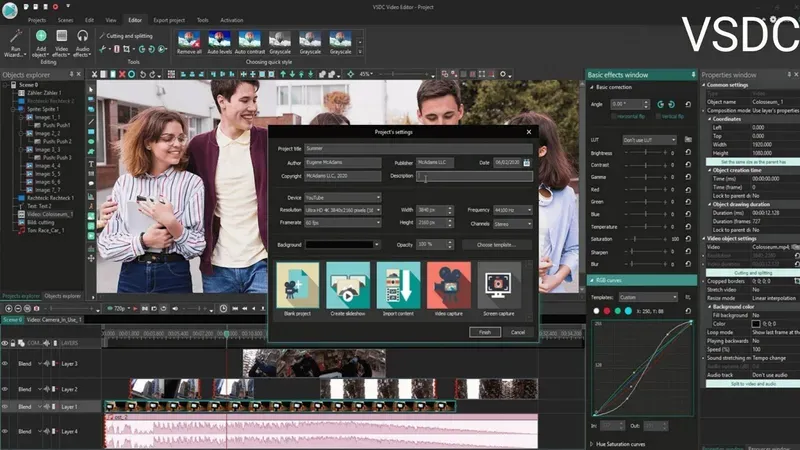Select the Create slideshow template
This screenshot has width=800, height=450.
348,289
